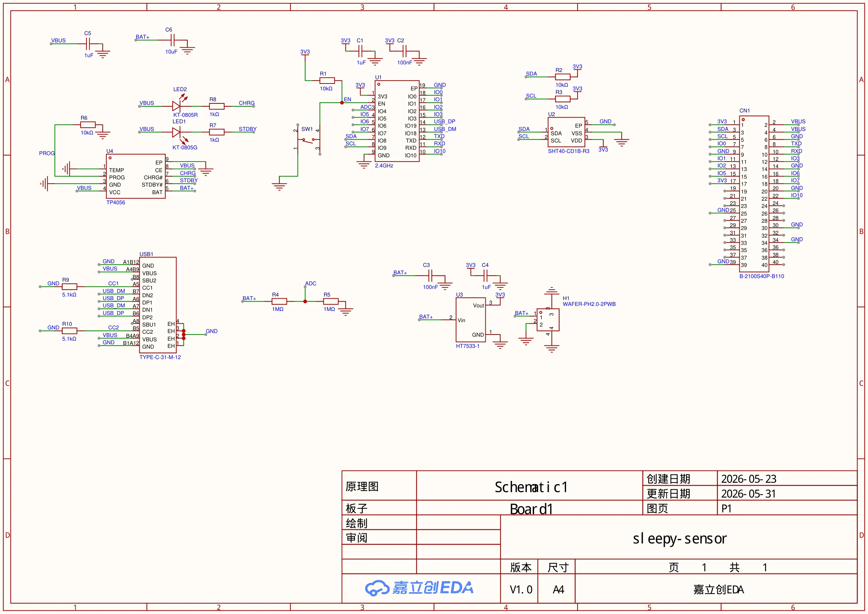
Task: Click the ADC junction dot between R4 and R5
Action: [x=305, y=302]
